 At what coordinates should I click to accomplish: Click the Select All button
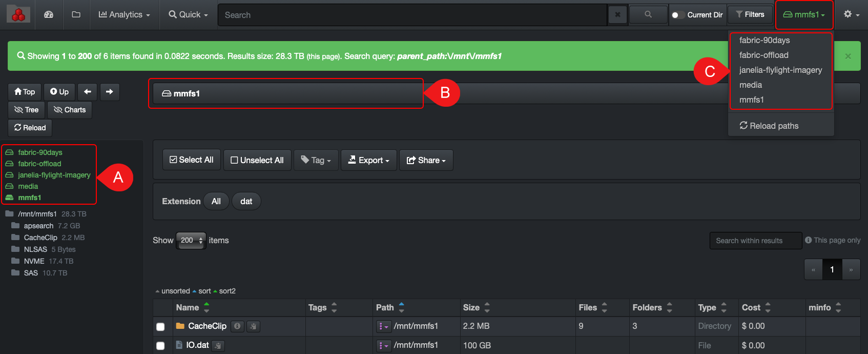(192, 160)
